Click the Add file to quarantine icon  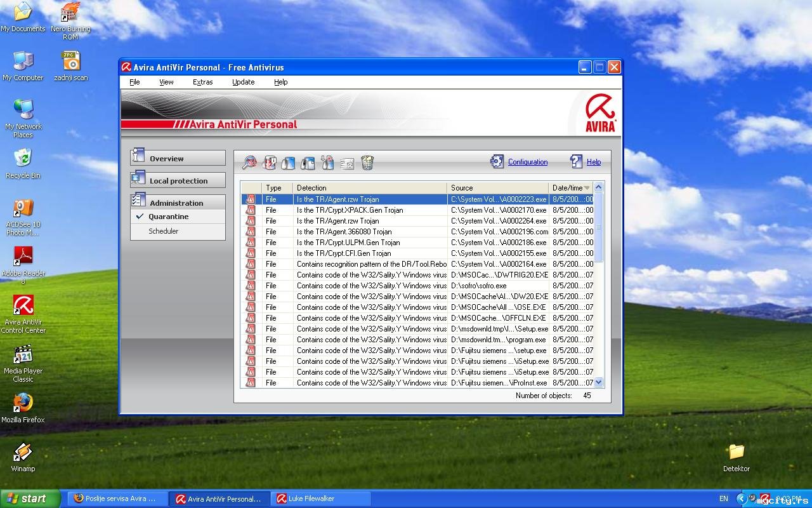tap(327, 163)
